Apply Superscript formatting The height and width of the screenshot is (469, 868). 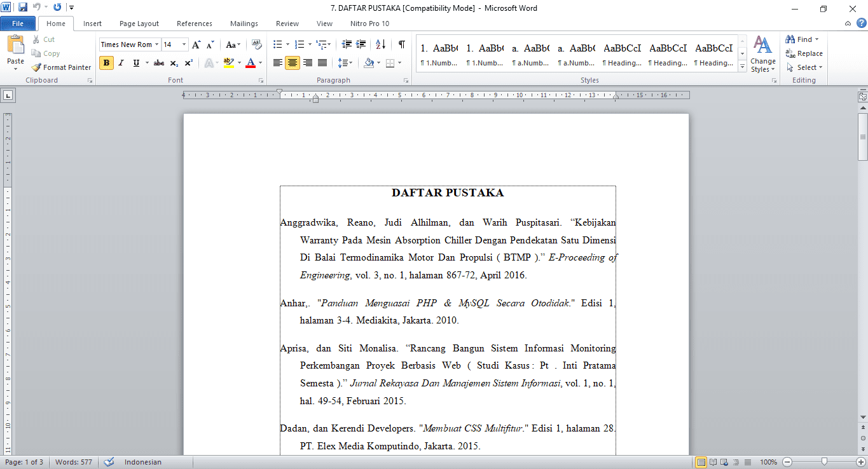click(x=189, y=63)
